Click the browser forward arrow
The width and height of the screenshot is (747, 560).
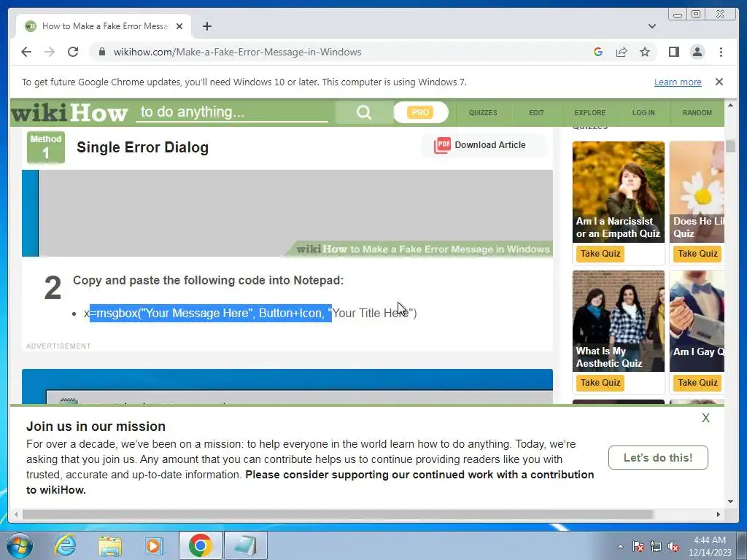[50, 52]
